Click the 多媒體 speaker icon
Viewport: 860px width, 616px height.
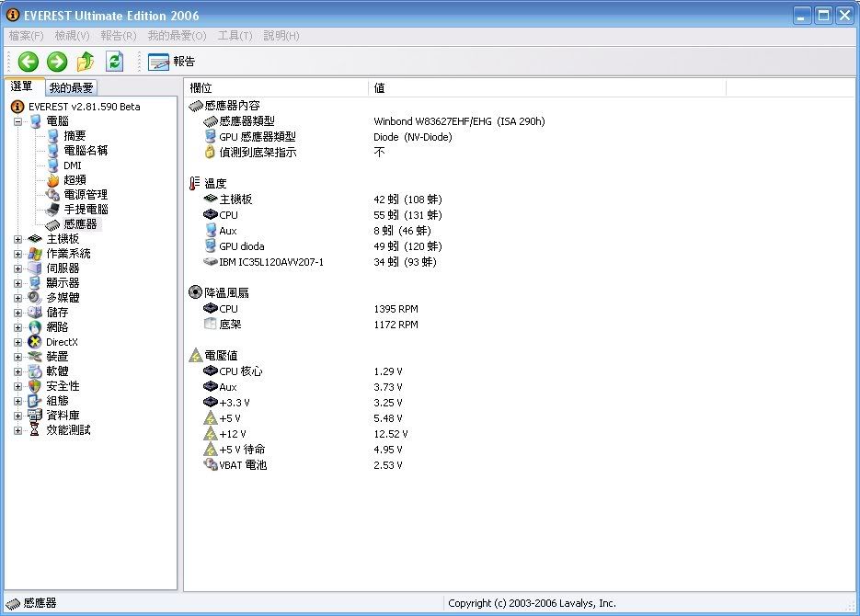coord(35,298)
